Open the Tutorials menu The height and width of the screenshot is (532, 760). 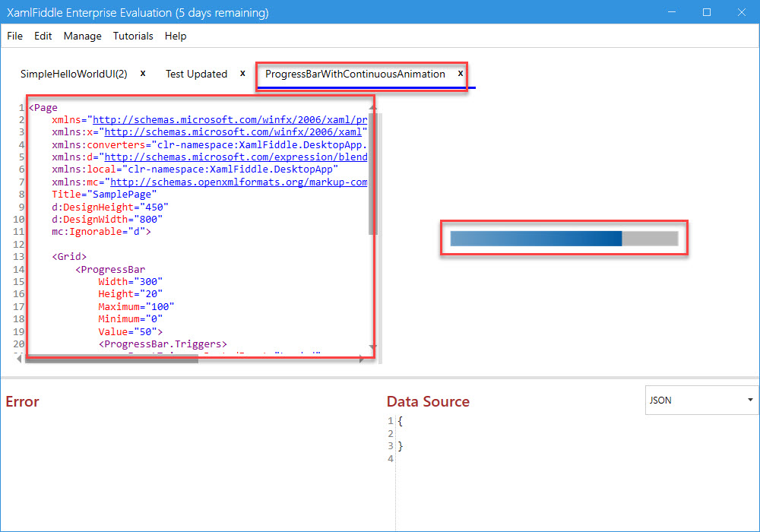pyautogui.click(x=133, y=36)
